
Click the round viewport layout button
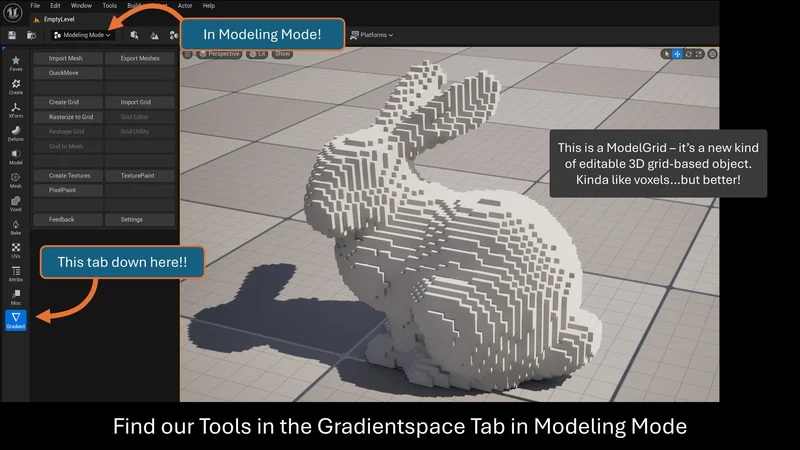[712, 54]
